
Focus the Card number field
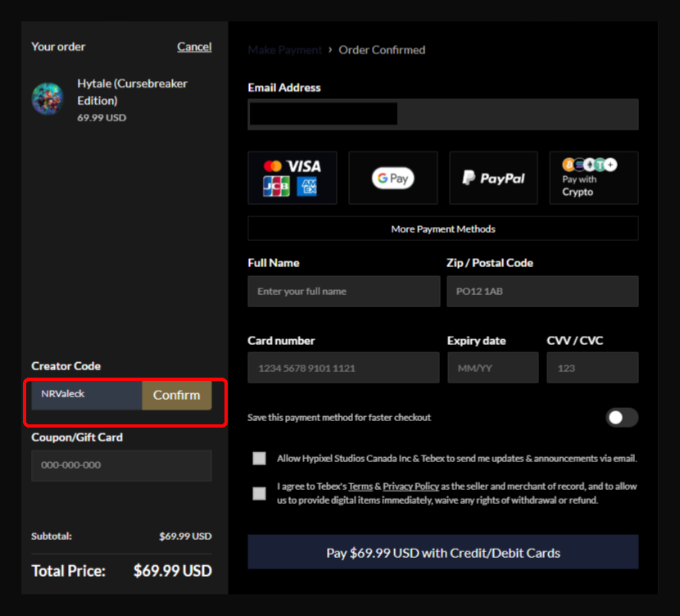pos(343,368)
